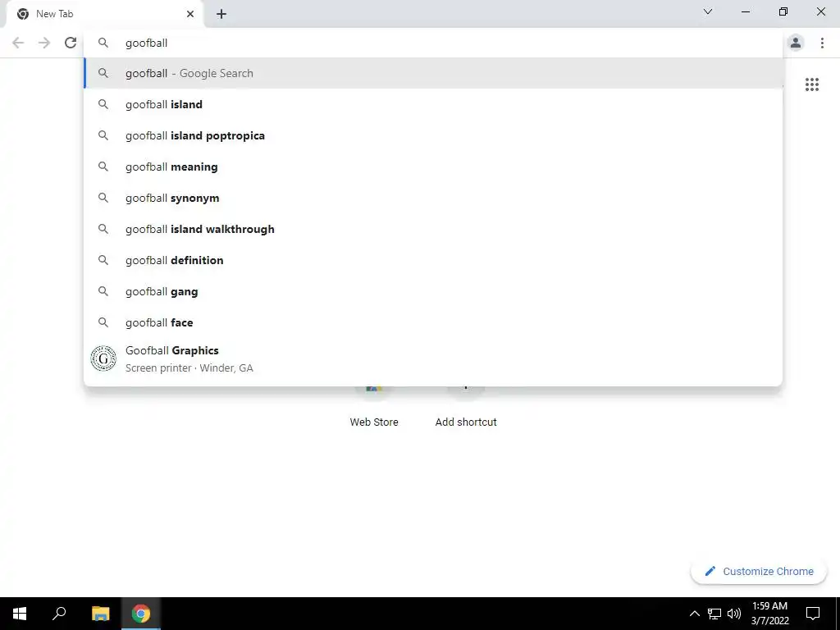Click the browser Forward arrow
This screenshot has width=840, height=630.
tap(44, 43)
